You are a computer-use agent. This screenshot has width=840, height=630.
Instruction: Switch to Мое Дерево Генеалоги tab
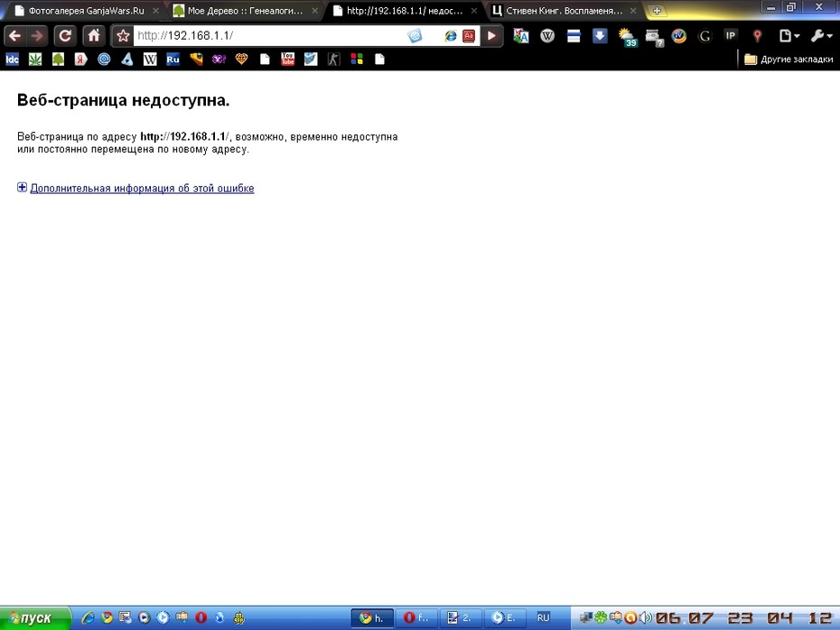[x=245, y=11]
